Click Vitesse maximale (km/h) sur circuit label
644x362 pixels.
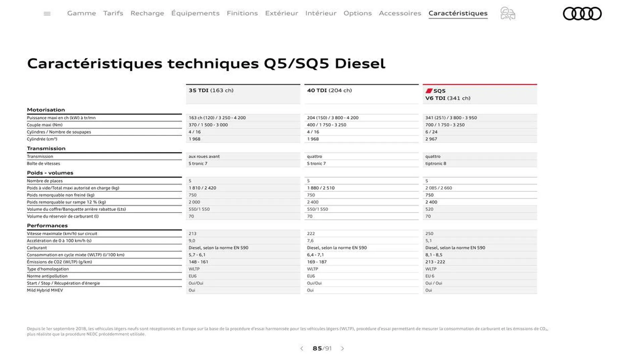(62, 233)
